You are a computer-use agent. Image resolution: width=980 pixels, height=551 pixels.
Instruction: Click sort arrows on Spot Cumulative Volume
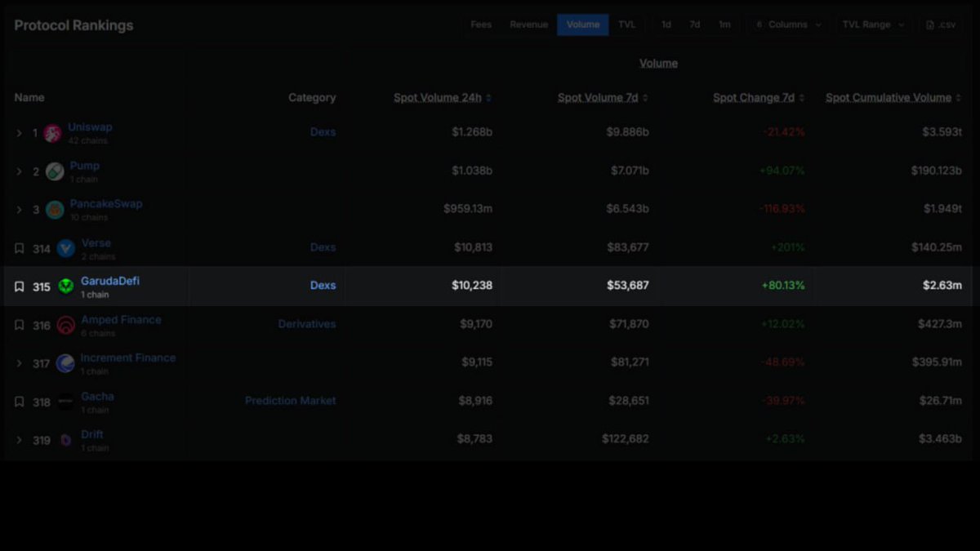958,98
